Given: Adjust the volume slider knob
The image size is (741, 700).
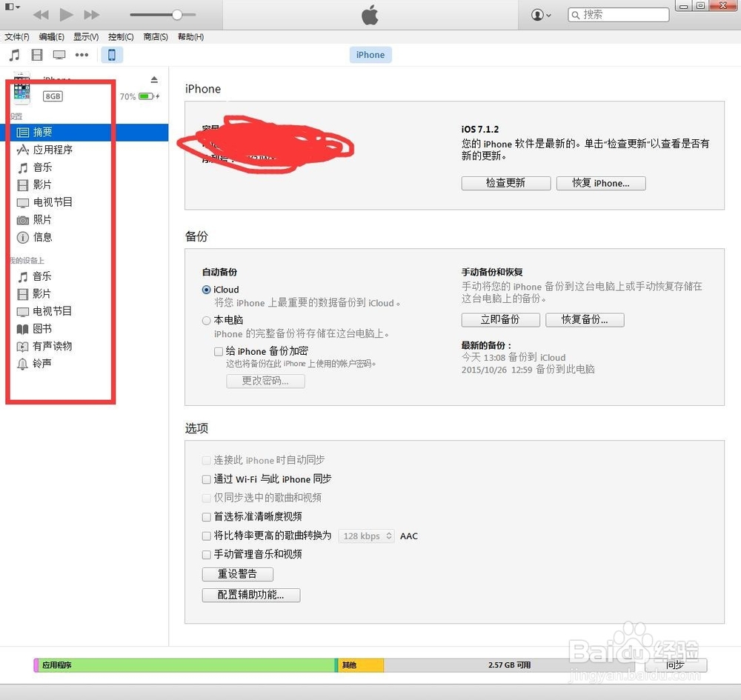Looking at the screenshot, I should pyautogui.click(x=177, y=15).
